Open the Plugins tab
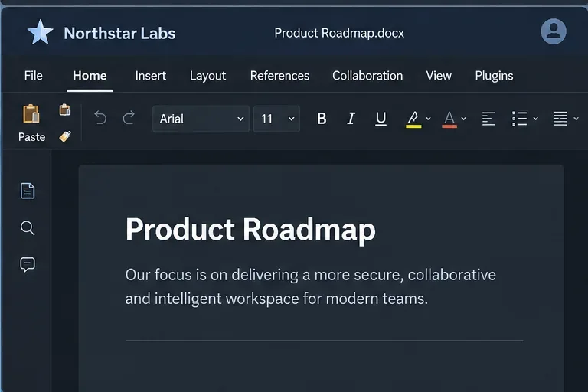The height and width of the screenshot is (392, 588). coord(495,76)
